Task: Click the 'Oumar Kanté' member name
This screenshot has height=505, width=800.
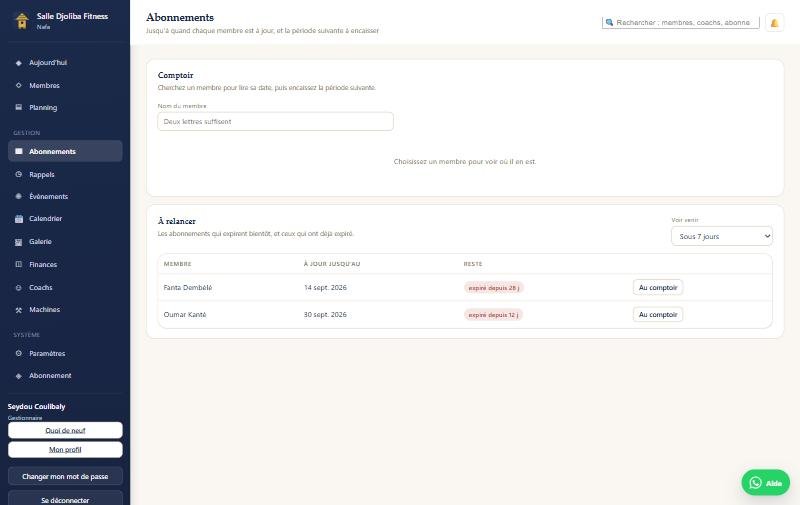Action: [185, 315]
